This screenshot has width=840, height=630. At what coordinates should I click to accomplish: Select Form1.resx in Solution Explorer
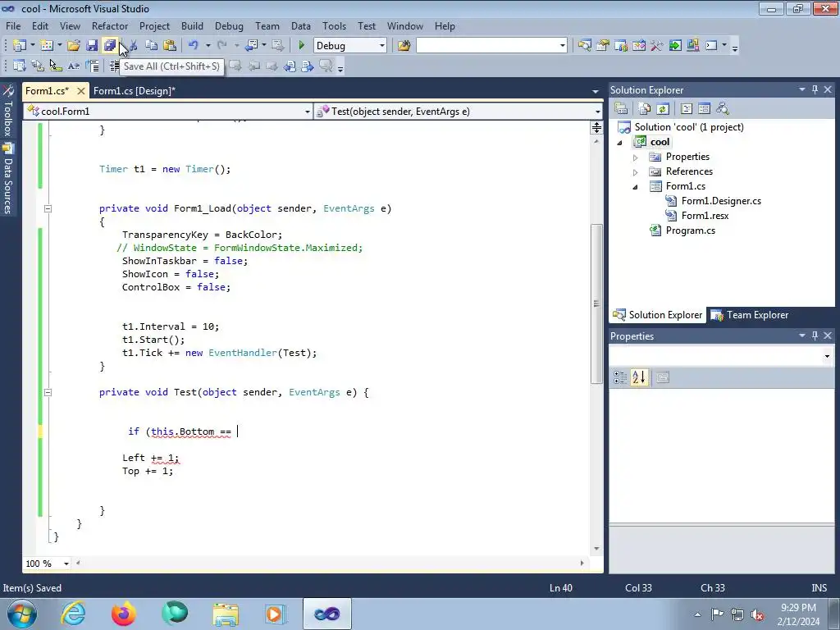(x=705, y=216)
